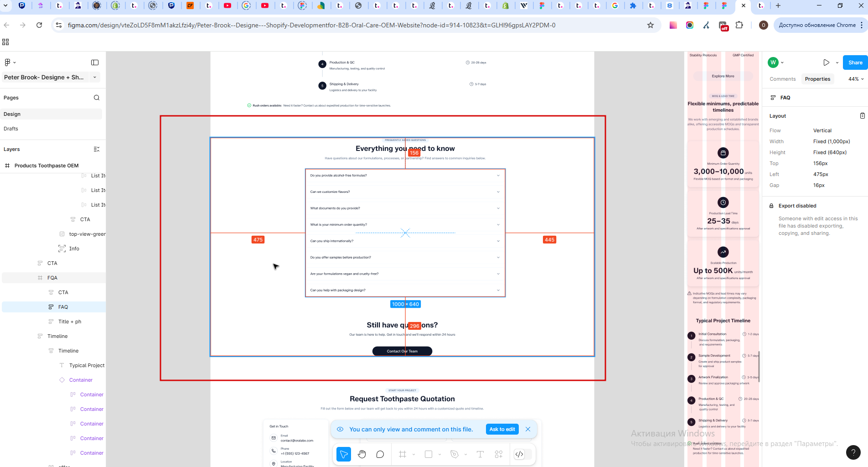Click the Contact Our Team button on canvas
The image size is (868, 467).
click(402, 351)
